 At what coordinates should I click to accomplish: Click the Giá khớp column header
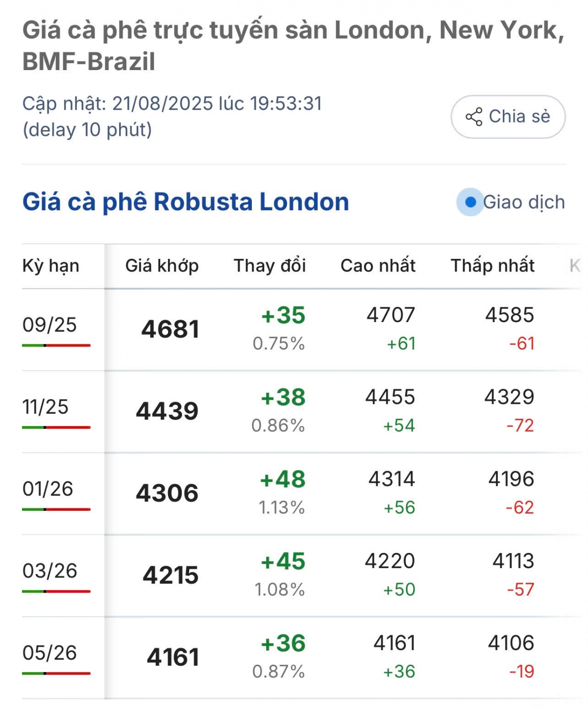(x=162, y=266)
